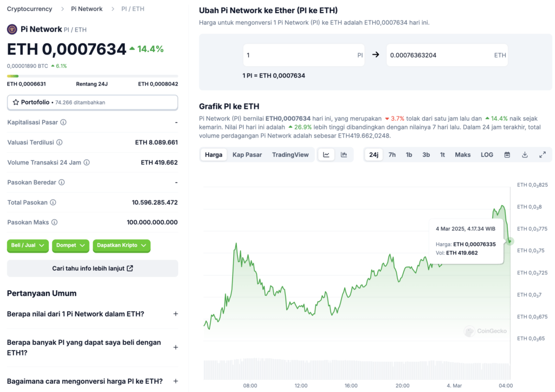Open the Beli / Jual dropdown
The height and width of the screenshot is (392, 555).
tap(28, 245)
